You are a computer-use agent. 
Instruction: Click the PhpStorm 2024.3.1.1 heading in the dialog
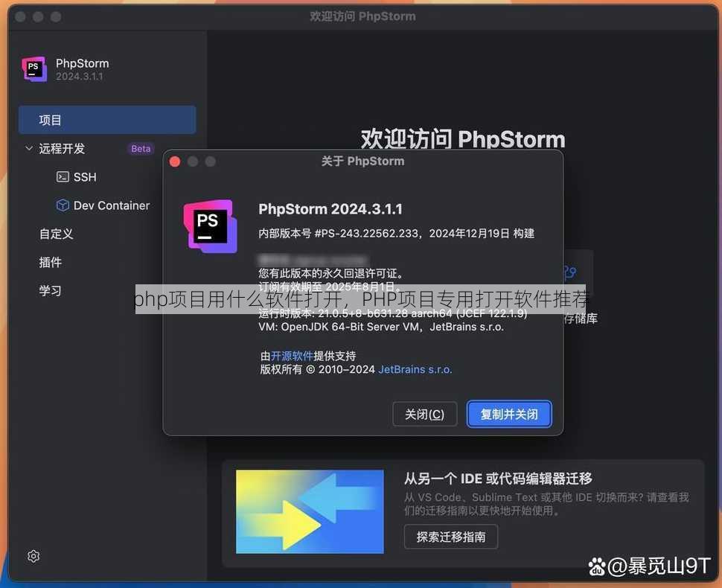[330, 209]
